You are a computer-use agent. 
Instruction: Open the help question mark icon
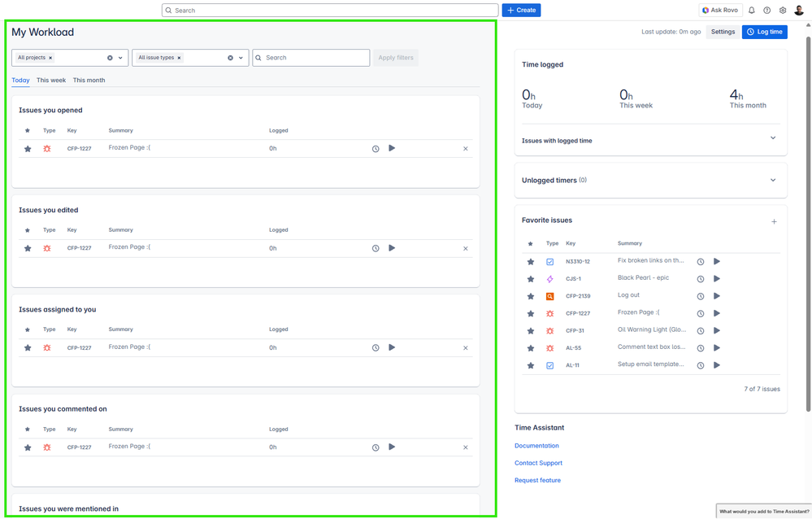pos(766,11)
